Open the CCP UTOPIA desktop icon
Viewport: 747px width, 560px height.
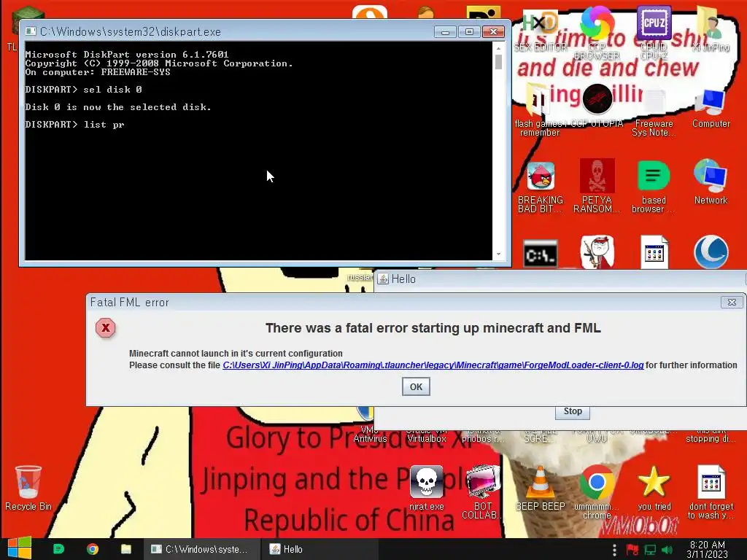click(597, 106)
